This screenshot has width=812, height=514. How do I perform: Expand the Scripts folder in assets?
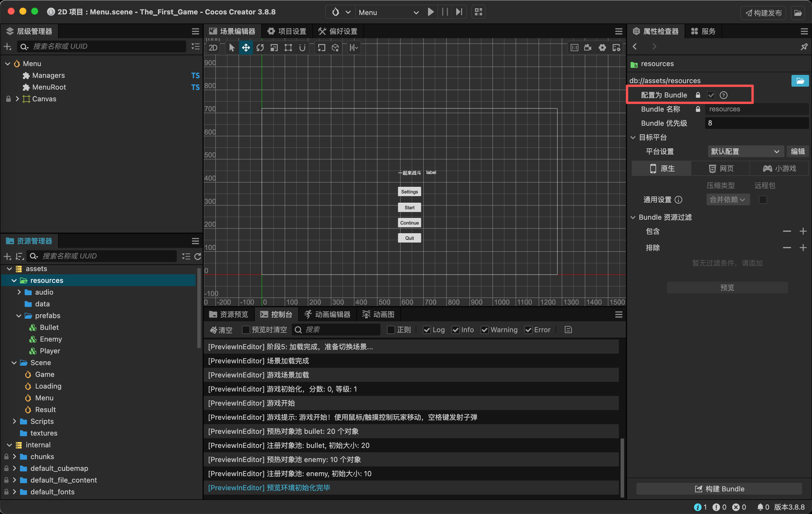click(14, 421)
